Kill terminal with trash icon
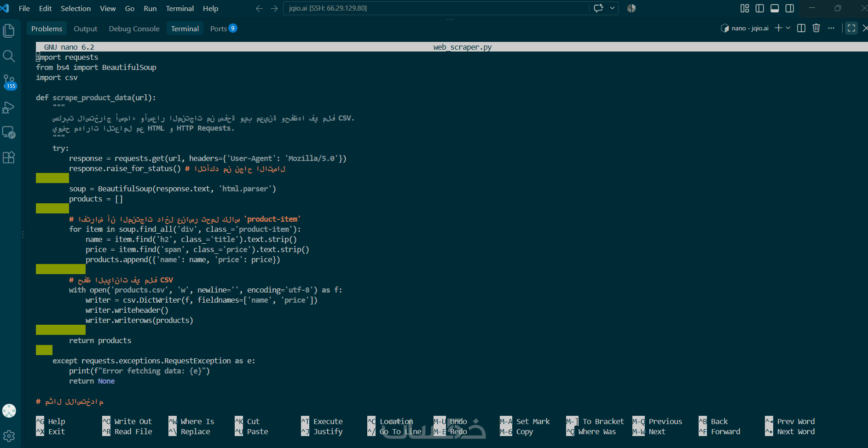Screen dimensions: 868x448 pos(816,28)
